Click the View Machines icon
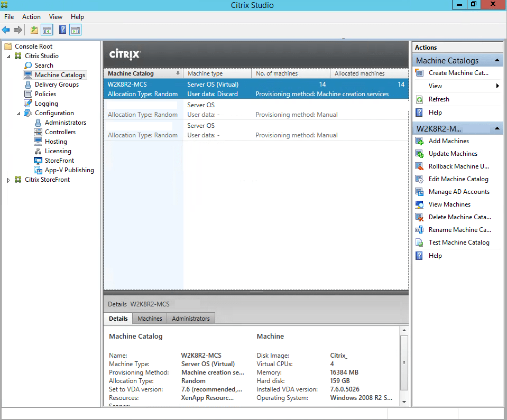This screenshot has height=420, width=507. tap(419, 204)
